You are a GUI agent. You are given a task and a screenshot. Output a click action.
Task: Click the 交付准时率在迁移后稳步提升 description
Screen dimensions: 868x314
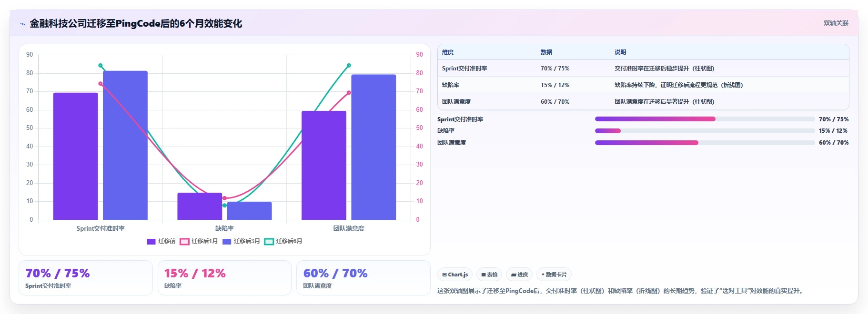[x=665, y=69]
